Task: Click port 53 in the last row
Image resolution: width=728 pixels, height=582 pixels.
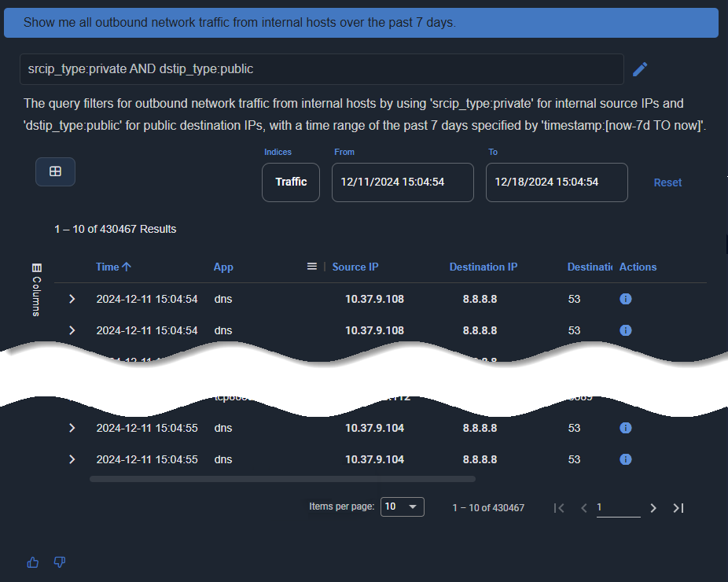Action: [x=575, y=459]
